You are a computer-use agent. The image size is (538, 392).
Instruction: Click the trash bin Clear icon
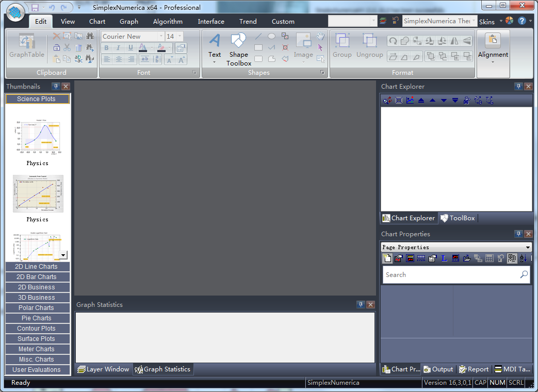(x=78, y=47)
